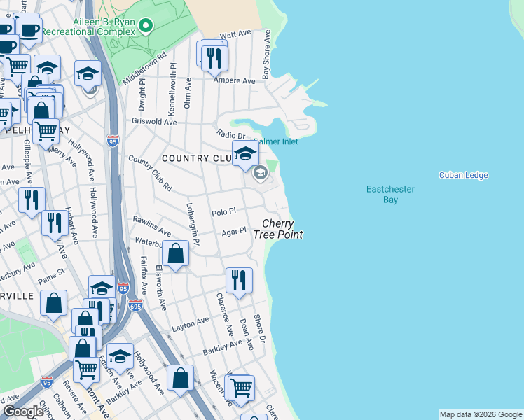Viewport: 524px width, 420px height.
Task: Click the Fairfax Ave label
Action: pos(144,275)
